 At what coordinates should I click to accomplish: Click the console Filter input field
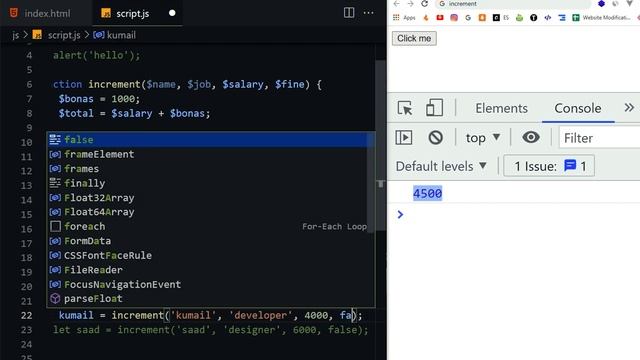coord(600,138)
